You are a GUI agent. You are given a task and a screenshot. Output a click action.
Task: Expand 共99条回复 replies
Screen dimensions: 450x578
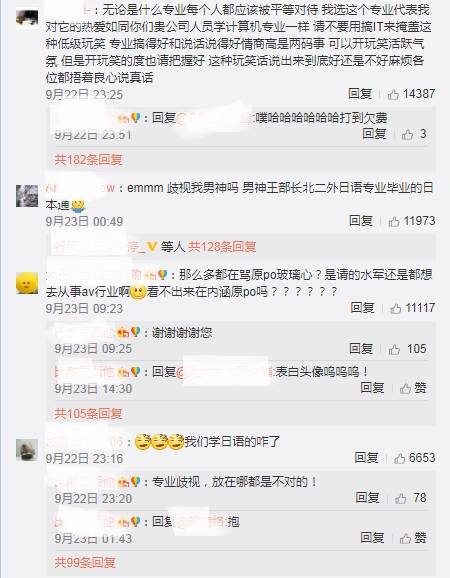point(85,562)
